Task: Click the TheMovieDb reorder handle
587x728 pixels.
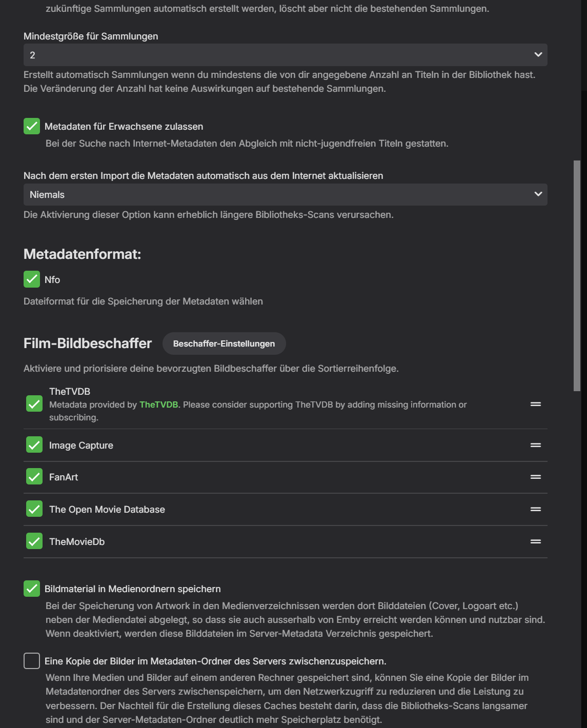Action: tap(536, 541)
